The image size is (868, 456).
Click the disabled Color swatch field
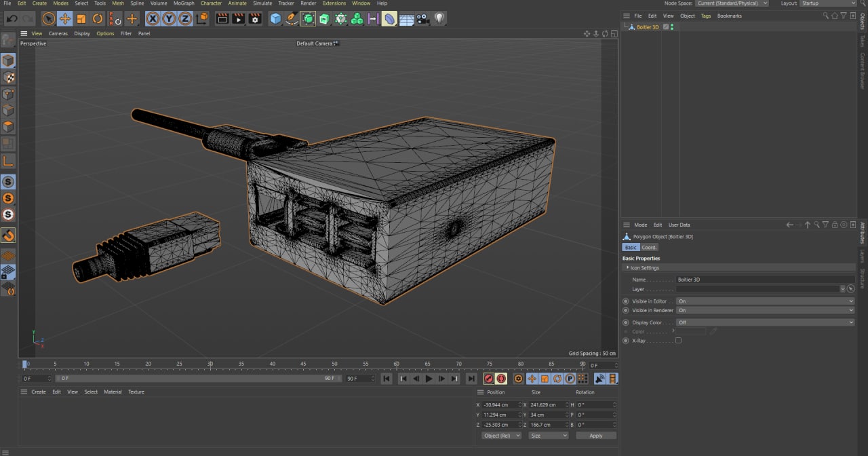point(690,332)
